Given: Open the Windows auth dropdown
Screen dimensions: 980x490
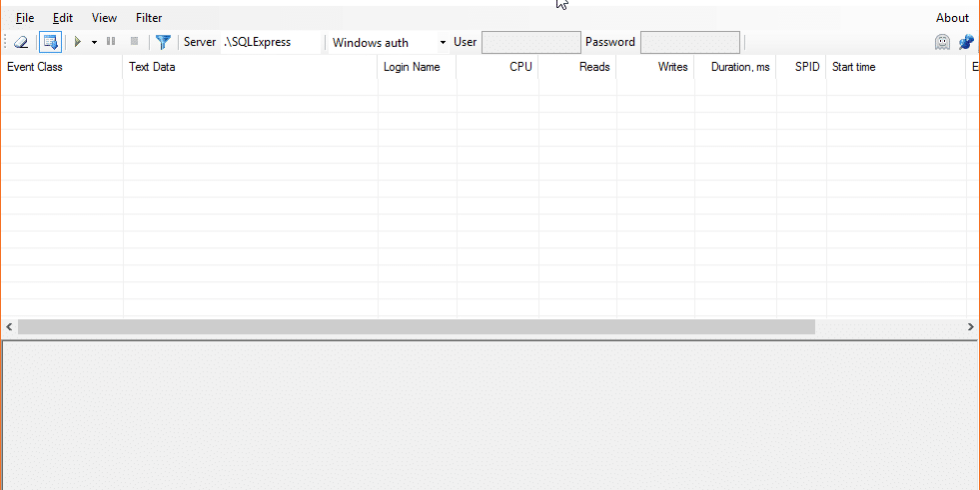Looking at the screenshot, I should 388,42.
